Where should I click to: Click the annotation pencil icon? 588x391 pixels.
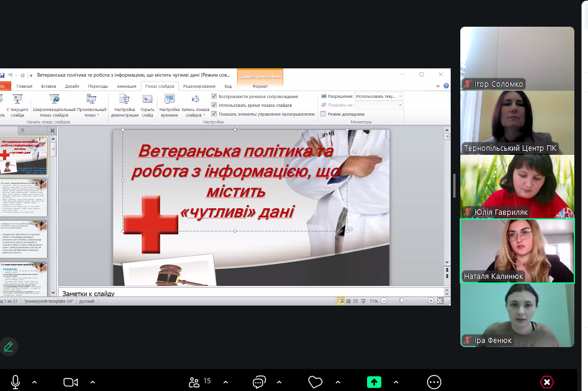[x=8, y=347]
